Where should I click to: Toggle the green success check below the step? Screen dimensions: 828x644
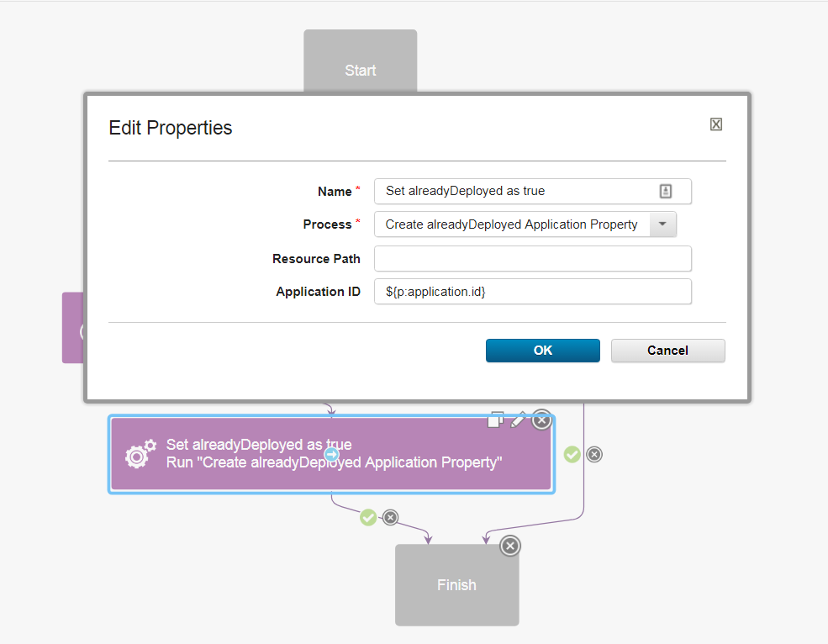368,517
